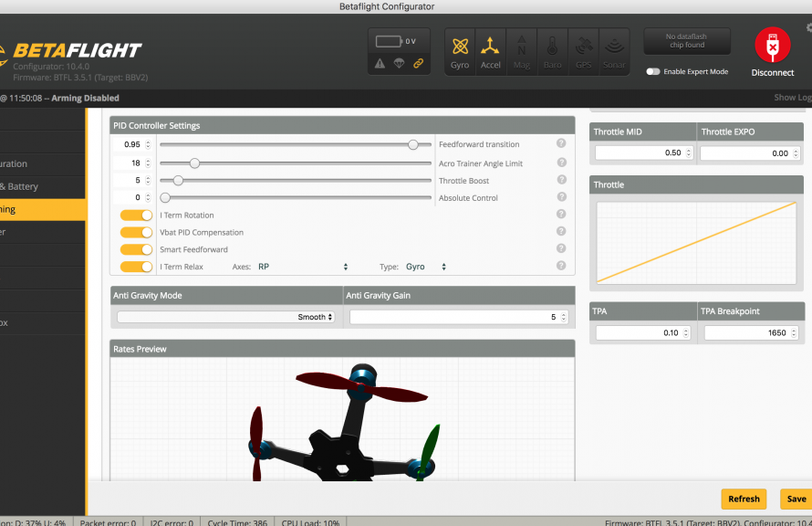Toggle the I Term Relax switch

click(136, 267)
